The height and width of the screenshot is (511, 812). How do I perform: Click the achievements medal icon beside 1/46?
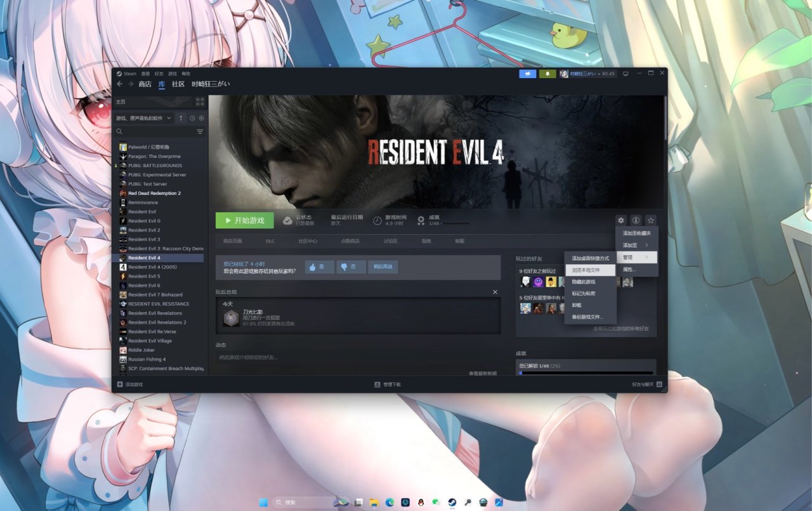(421, 220)
